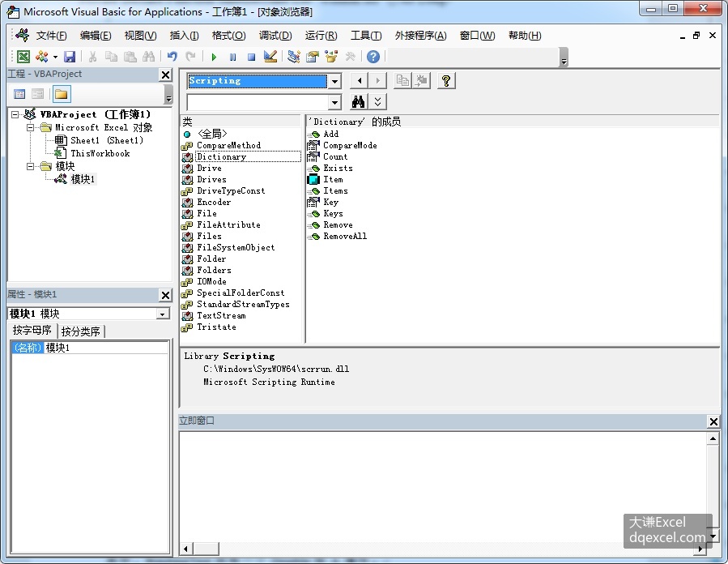Viewport: 728px width, 564px height.
Task: Select the Exists member of Dictionary
Action: tap(338, 169)
